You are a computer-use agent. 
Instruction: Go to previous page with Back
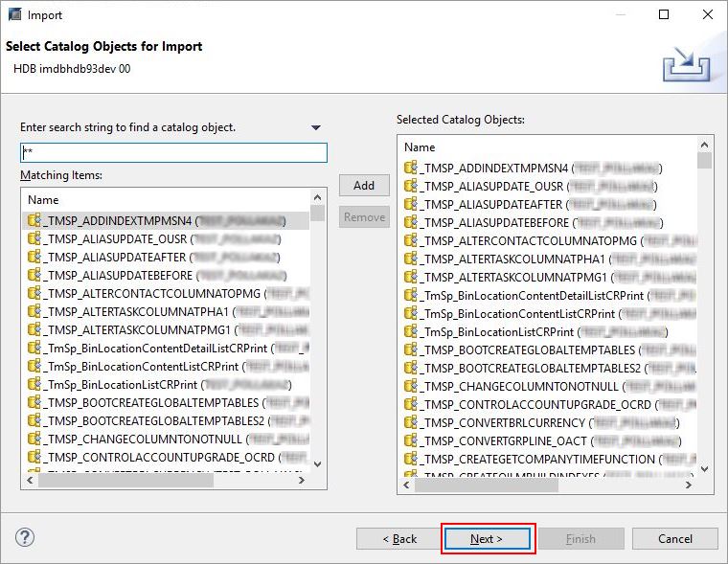tap(399, 539)
